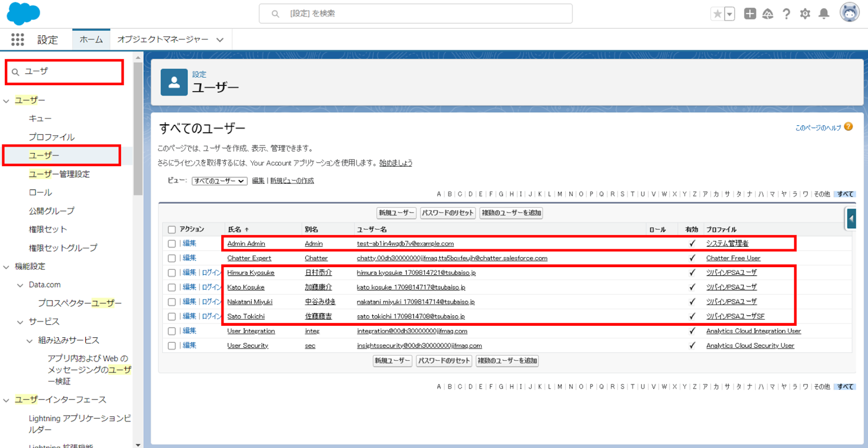Open the App Launcher waffle icon
Screen dimensions: 868x448
tap(17, 39)
